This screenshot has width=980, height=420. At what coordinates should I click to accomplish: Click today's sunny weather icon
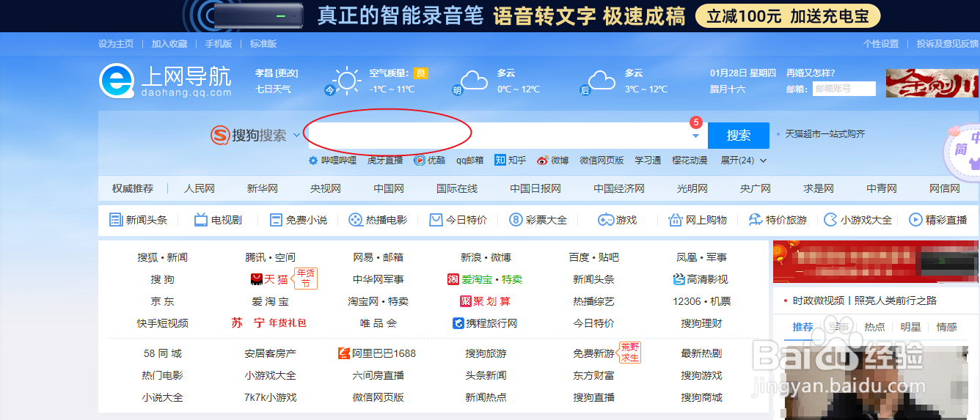point(346,81)
